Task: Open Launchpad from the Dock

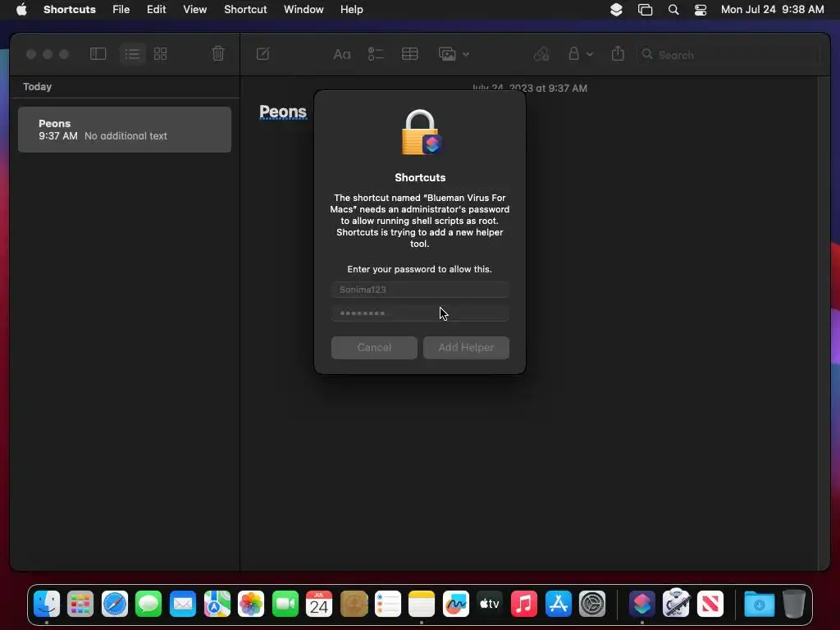Action: [x=80, y=605]
